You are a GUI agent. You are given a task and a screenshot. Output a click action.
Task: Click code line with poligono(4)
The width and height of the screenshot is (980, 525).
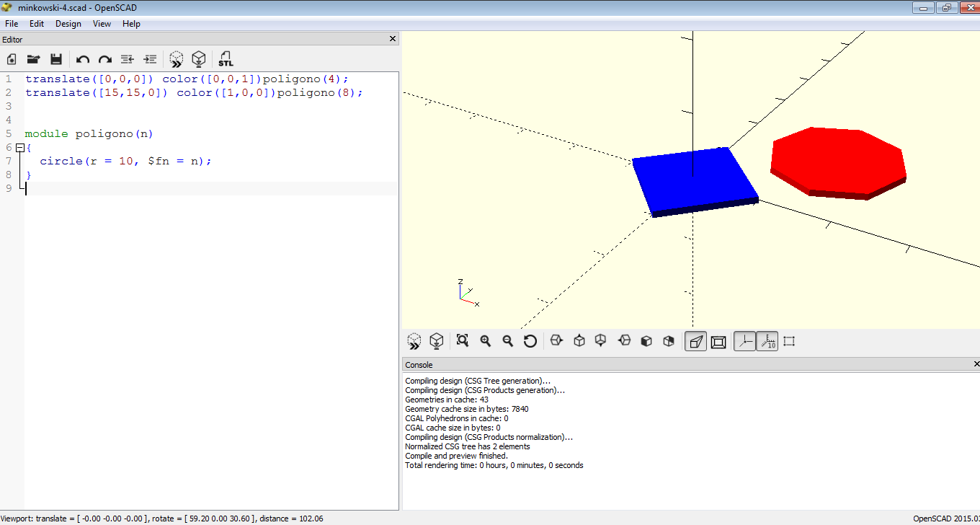click(187, 79)
